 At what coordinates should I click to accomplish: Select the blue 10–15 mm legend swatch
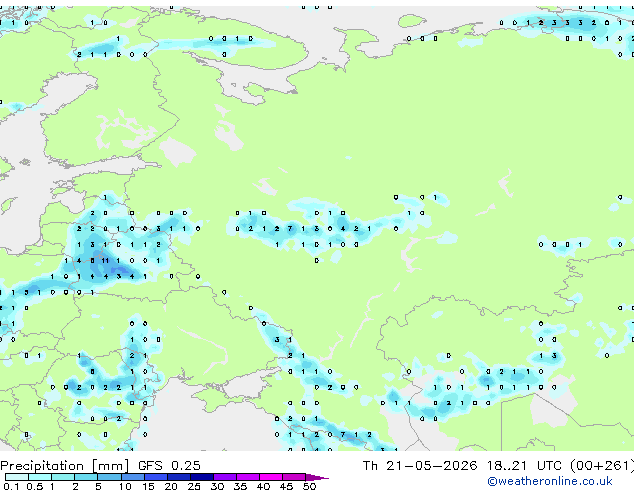pyautogui.click(x=133, y=477)
